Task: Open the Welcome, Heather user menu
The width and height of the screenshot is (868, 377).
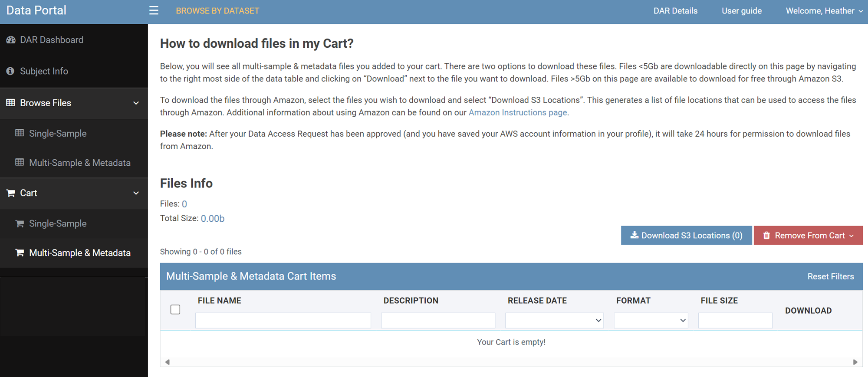Action: point(824,11)
